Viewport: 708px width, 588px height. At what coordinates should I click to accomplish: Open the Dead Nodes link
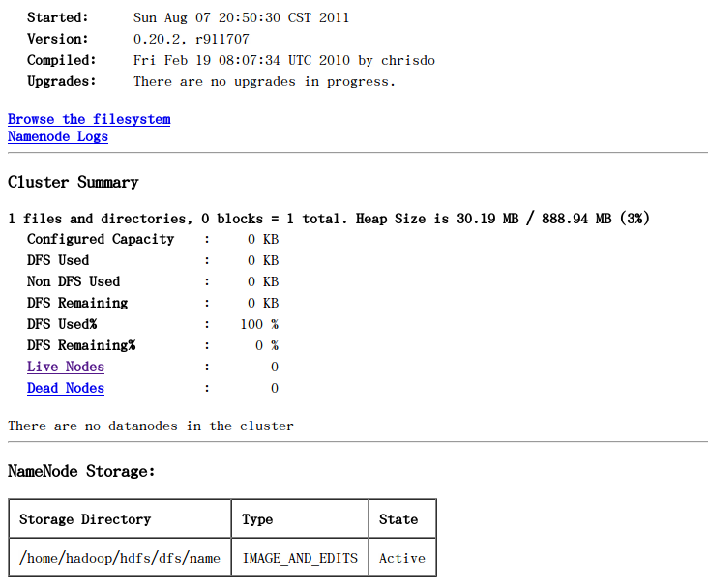tap(66, 388)
